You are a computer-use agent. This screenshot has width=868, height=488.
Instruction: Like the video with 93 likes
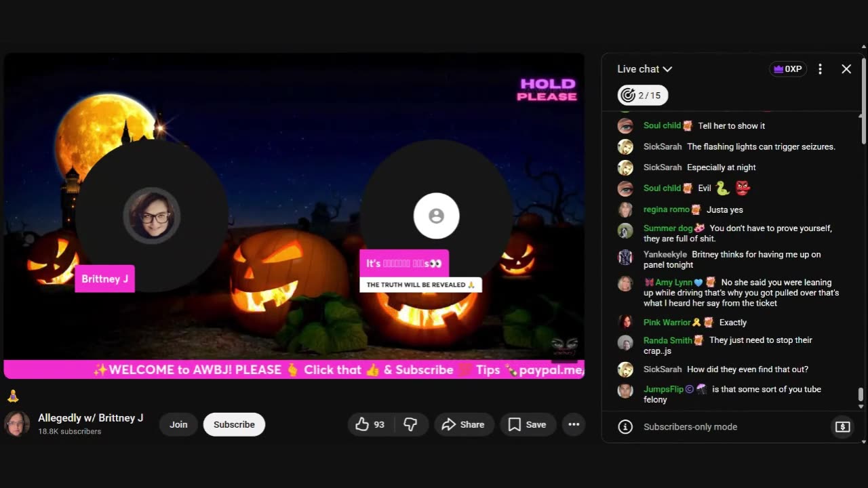pyautogui.click(x=370, y=424)
